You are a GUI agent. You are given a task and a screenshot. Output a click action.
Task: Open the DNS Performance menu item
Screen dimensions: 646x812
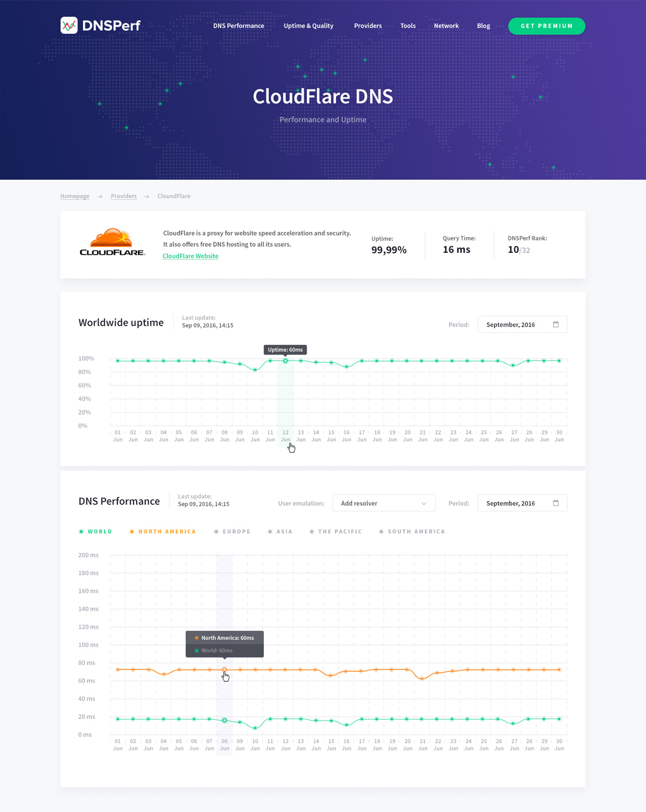[x=239, y=26]
